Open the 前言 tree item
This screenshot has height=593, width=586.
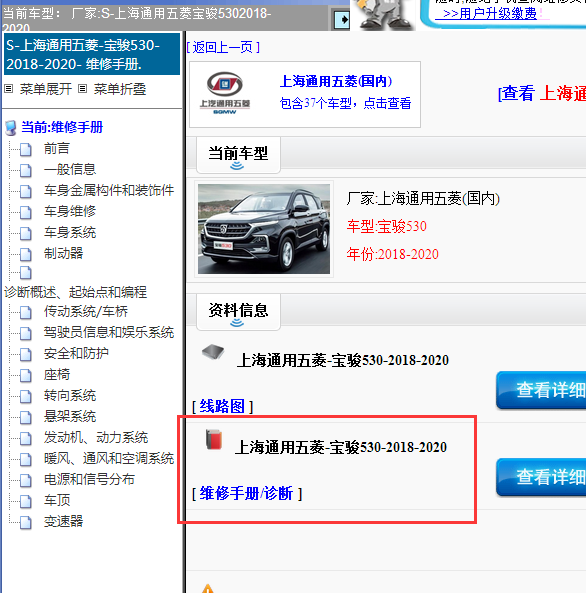(x=57, y=148)
